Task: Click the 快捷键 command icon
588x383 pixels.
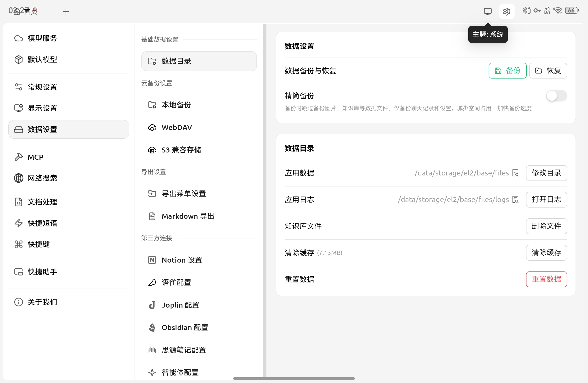Action: pyautogui.click(x=18, y=244)
